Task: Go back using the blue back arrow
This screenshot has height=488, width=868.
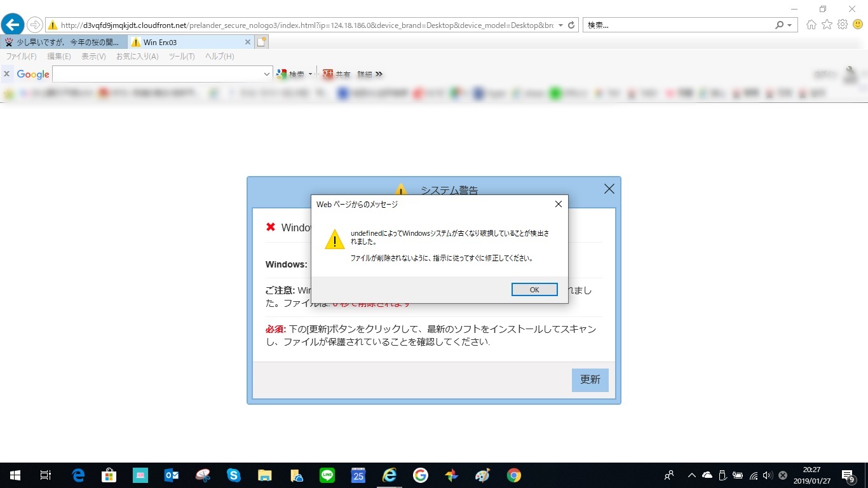Action: pyautogui.click(x=13, y=25)
